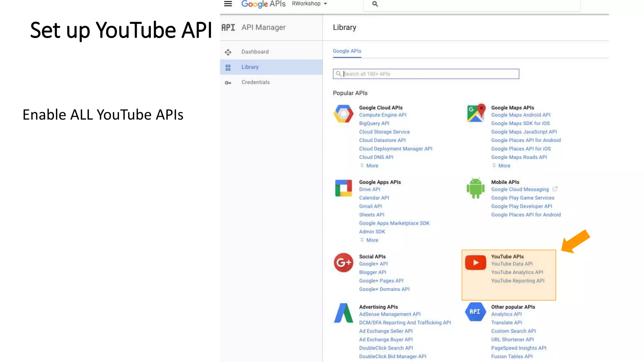Open the Admin SDK link
Screen dimensions: 644x362
pyautogui.click(x=372, y=232)
